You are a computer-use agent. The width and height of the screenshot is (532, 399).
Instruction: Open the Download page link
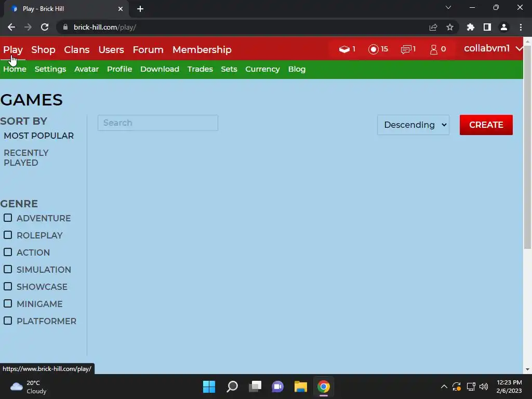point(159,69)
